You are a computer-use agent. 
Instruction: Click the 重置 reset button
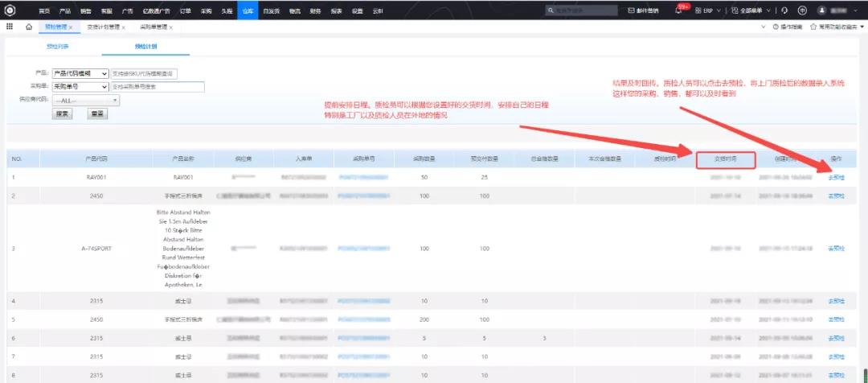pos(97,113)
